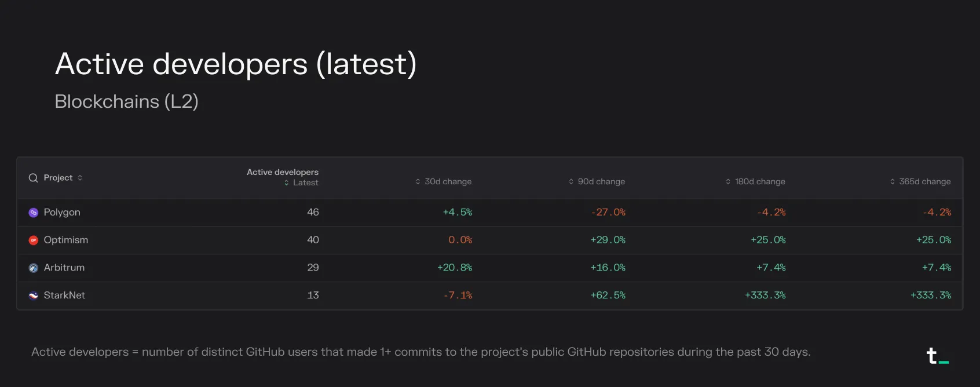
Task: Click the search magnifier icon beside Project
Action: coord(33,178)
